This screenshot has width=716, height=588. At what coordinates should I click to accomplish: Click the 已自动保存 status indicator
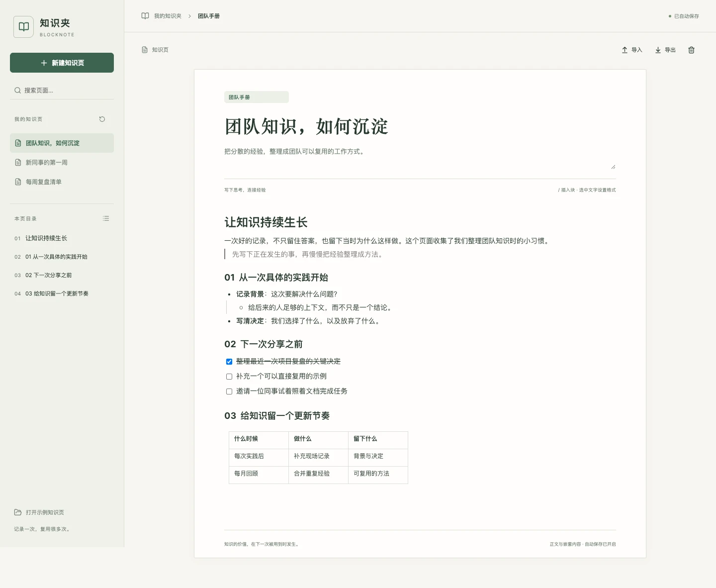coord(684,16)
